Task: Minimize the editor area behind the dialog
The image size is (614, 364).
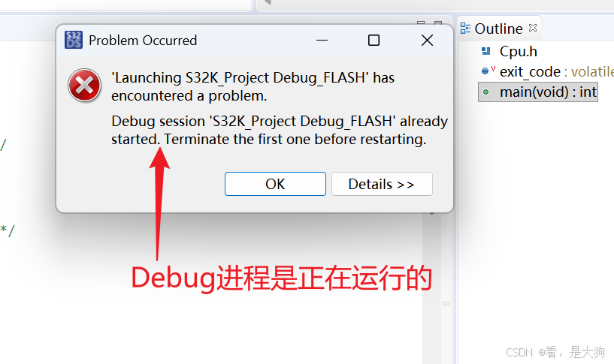Action: (x=421, y=23)
